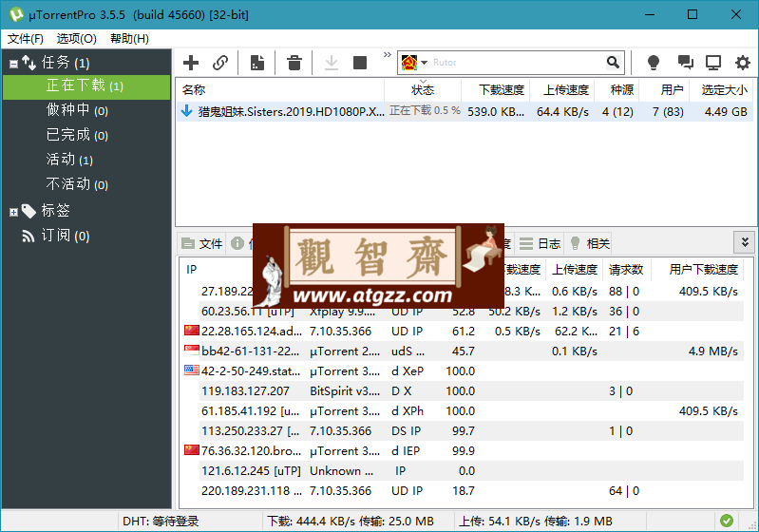The width and height of the screenshot is (759, 532).
Task: Expand the 标签 tree node
Action: (13, 212)
